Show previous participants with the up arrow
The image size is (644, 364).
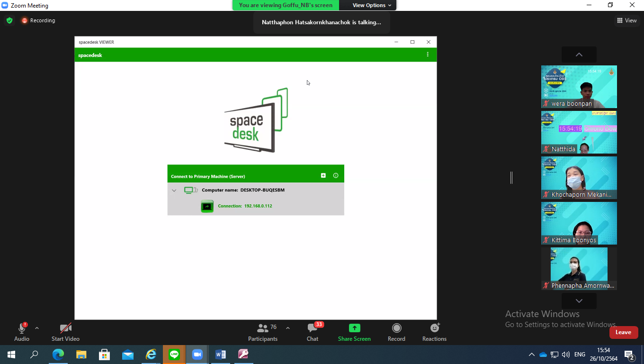tap(579, 55)
